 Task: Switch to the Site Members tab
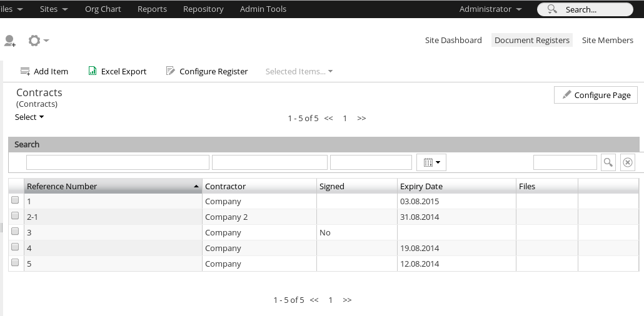click(x=607, y=40)
